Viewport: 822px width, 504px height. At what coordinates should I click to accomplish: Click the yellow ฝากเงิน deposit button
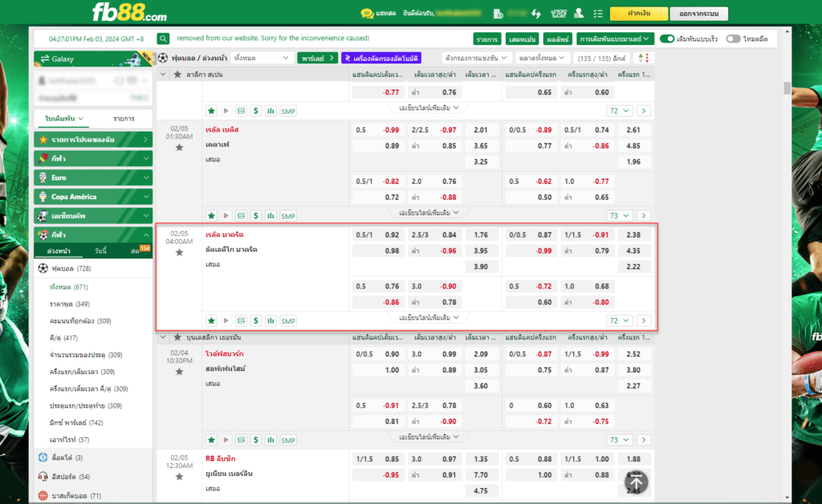click(638, 14)
